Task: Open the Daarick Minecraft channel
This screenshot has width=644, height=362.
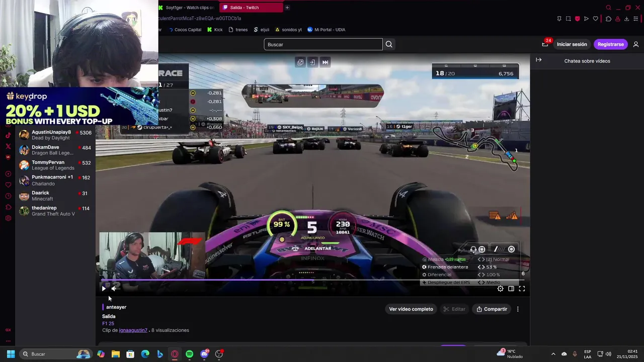Action: coord(55,196)
